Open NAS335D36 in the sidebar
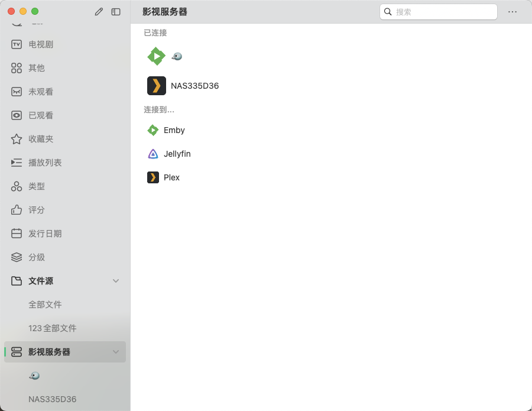 53,399
